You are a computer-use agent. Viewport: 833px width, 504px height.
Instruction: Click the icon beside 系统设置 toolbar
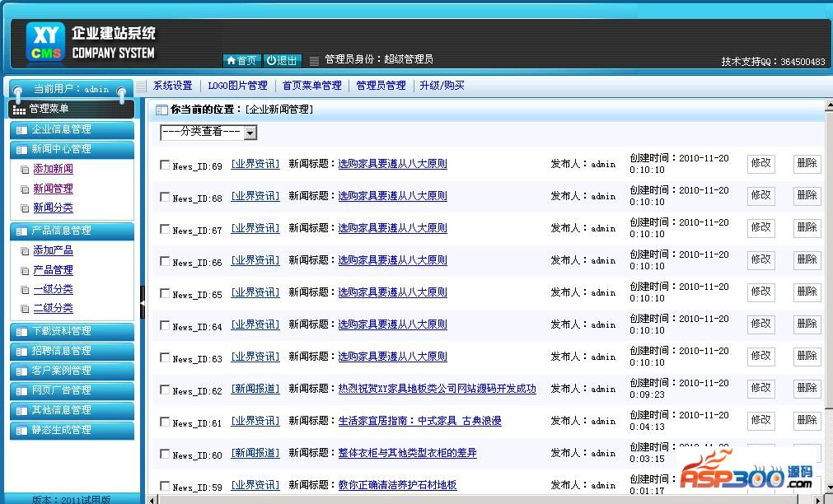tap(142, 86)
